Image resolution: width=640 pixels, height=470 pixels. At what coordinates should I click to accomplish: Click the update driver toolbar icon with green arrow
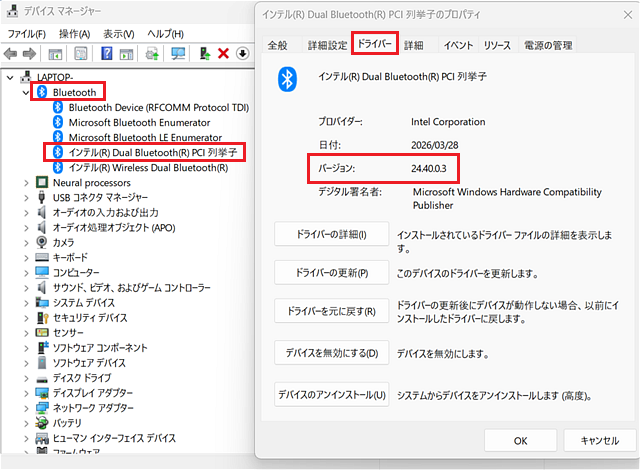[205, 53]
